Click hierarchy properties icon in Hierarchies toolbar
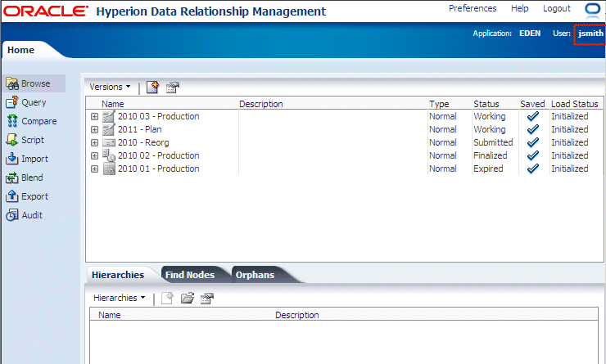Screen dimensions: 606x364 pos(207,299)
